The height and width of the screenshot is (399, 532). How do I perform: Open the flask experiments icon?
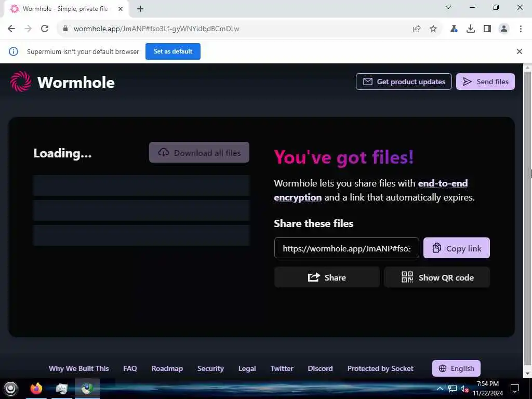[454, 29]
